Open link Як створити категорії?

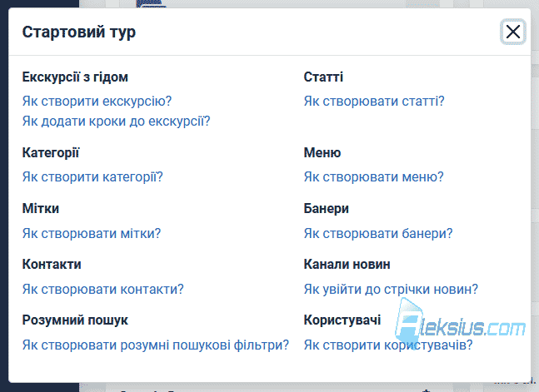[x=92, y=177]
